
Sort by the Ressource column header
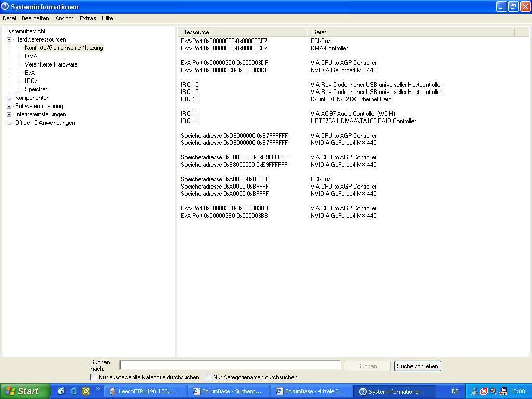[x=242, y=32]
